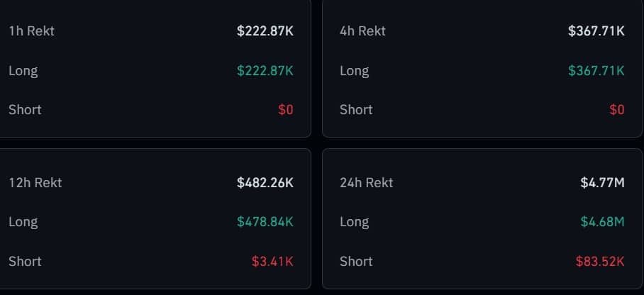Click the 4h Short value $0
The width and height of the screenshot is (644, 295).
(617, 110)
